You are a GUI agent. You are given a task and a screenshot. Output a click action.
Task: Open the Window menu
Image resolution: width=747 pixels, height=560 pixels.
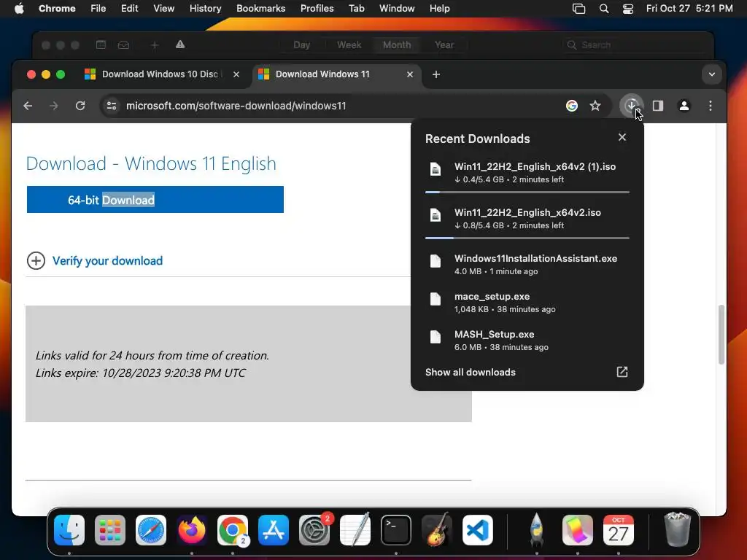pos(397,8)
